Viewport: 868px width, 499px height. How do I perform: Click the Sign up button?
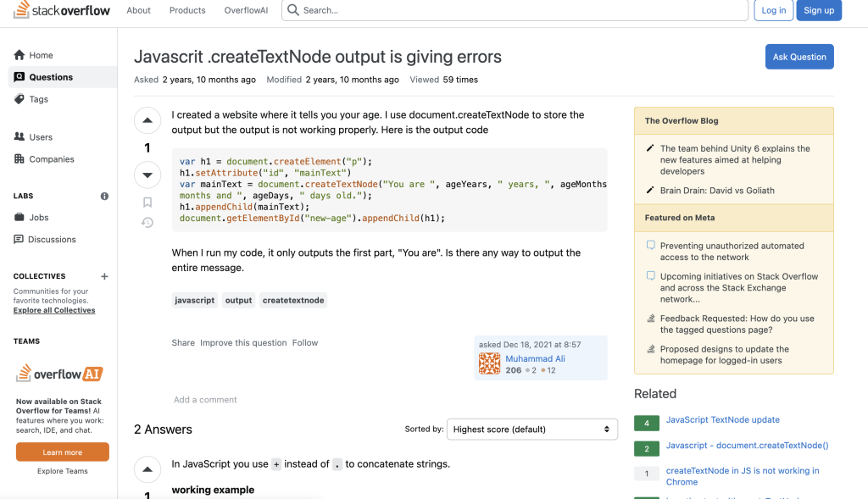818,10
